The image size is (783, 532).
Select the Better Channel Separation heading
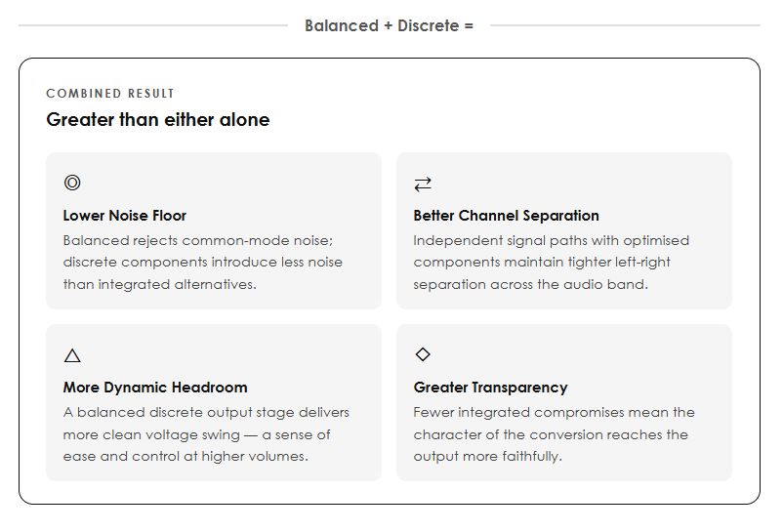(x=506, y=216)
